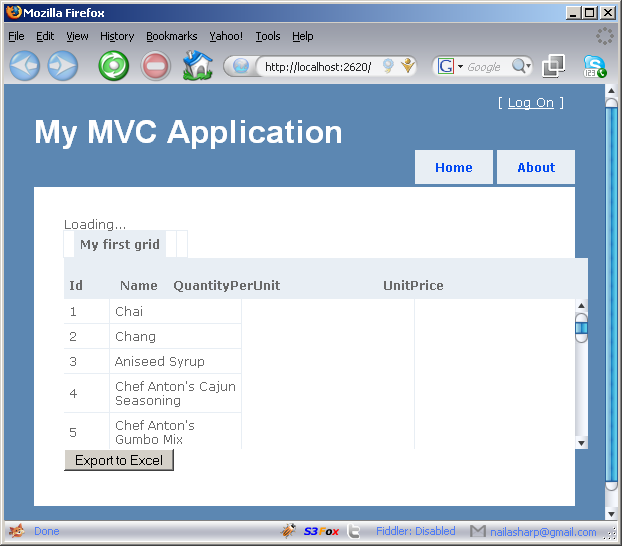Sort grid by Id column header

pyautogui.click(x=76, y=285)
